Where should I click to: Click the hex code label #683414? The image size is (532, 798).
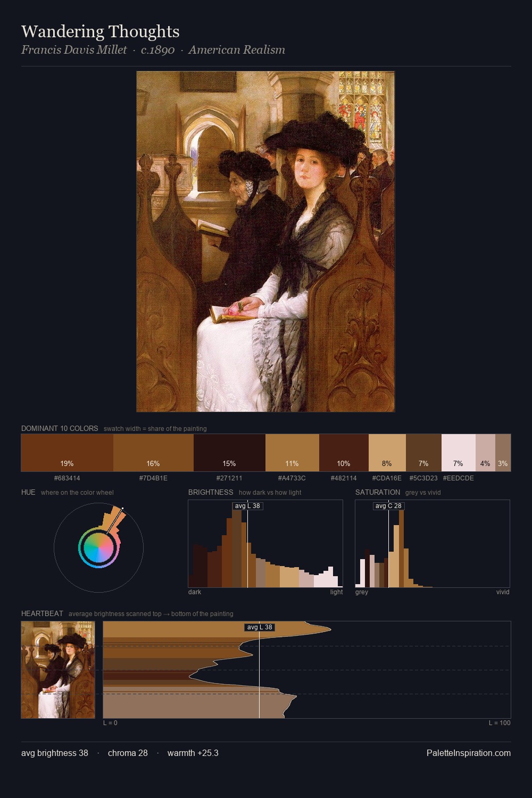click(x=67, y=478)
